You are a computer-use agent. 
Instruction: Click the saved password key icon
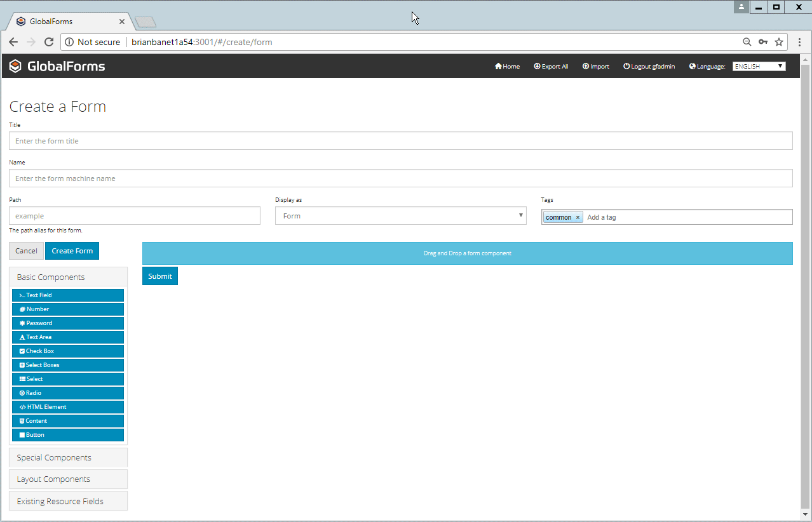pos(763,42)
